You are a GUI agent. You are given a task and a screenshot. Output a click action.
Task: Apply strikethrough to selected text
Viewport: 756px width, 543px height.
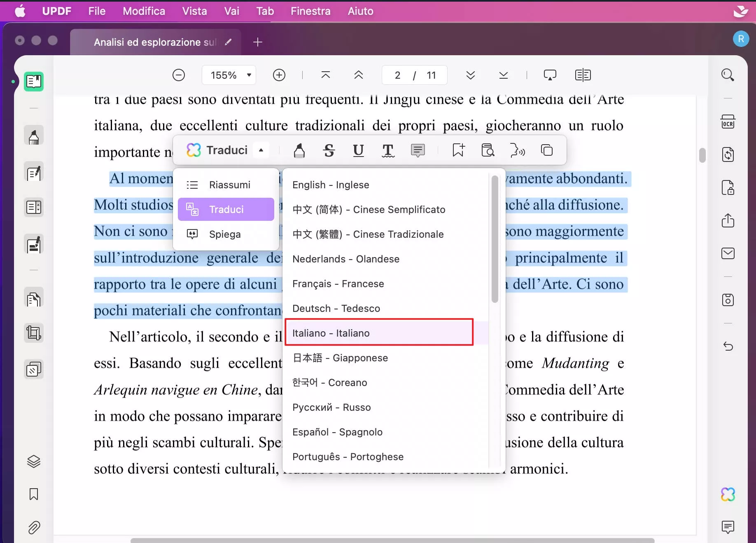tap(329, 150)
